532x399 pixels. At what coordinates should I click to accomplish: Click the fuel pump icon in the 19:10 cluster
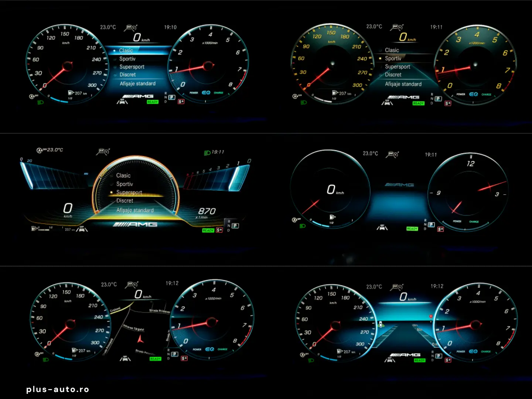71,93
